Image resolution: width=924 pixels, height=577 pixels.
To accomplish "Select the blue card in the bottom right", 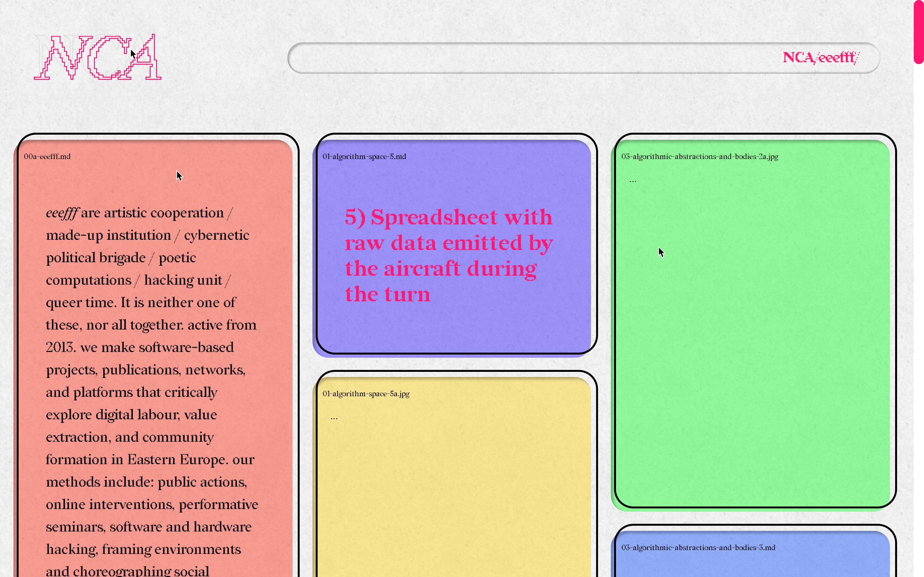I will (752, 565).
